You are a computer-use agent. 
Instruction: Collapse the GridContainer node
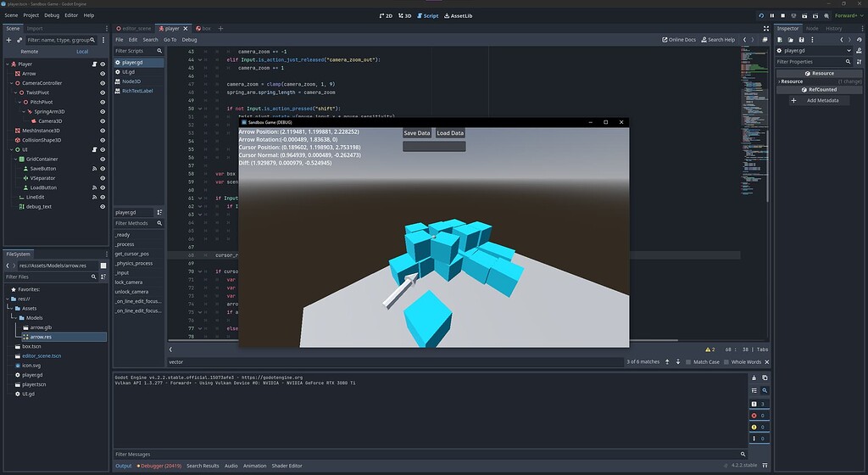click(x=15, y=159)
